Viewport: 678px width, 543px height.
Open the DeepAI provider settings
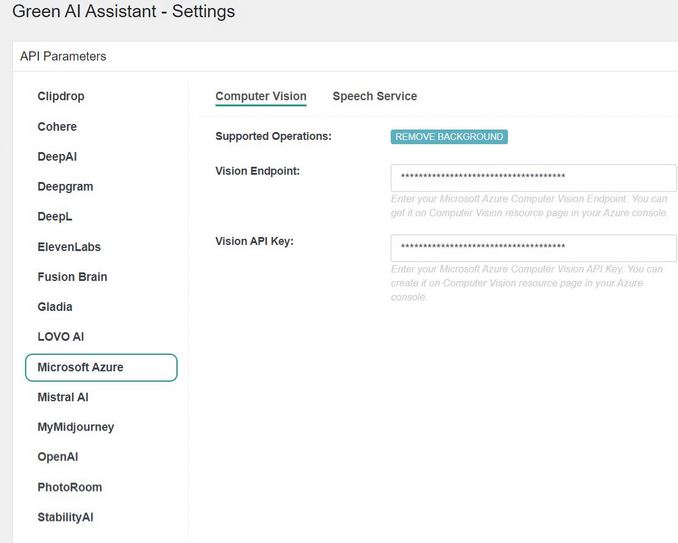pyautogui.click(x=57, y=157)
